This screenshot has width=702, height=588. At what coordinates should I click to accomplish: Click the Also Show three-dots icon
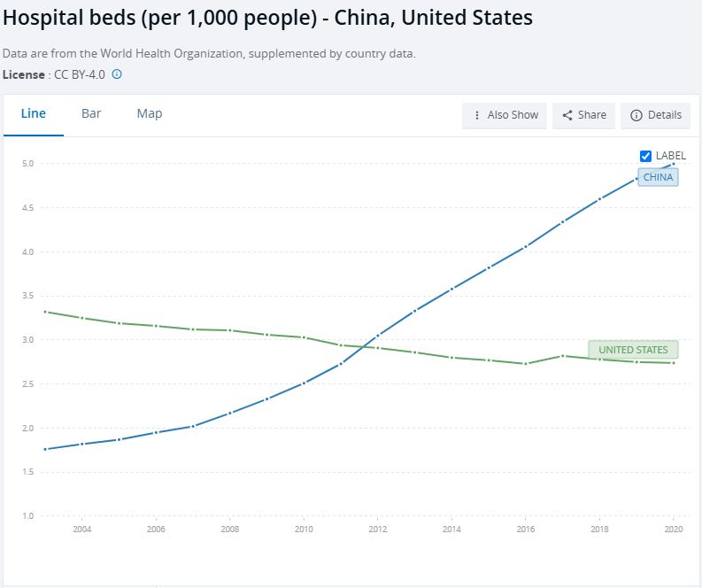(478, 115)
